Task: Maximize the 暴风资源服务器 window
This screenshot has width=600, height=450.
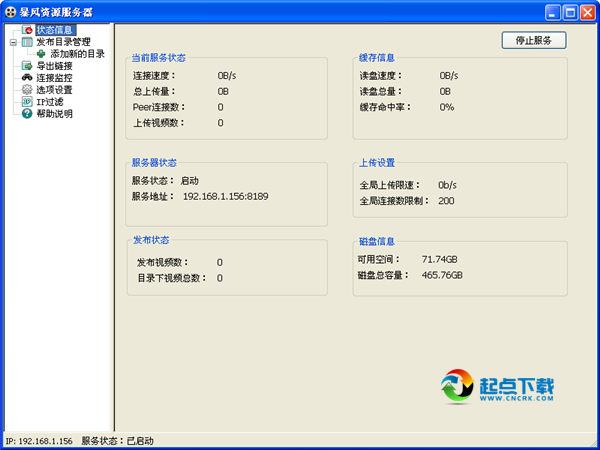Action: point(570,13)
